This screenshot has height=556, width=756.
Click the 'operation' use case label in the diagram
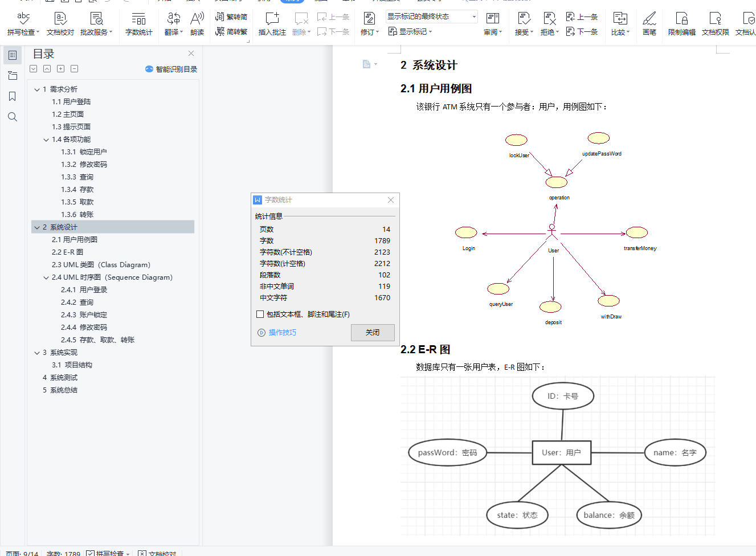click(x=559, y=198)
